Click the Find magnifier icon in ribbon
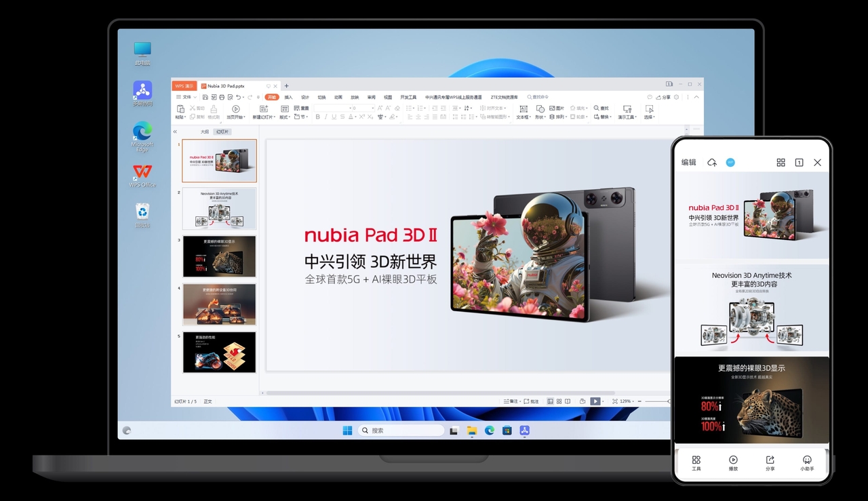The width and height of the screenshot is (868, 501). coord(597,108)
